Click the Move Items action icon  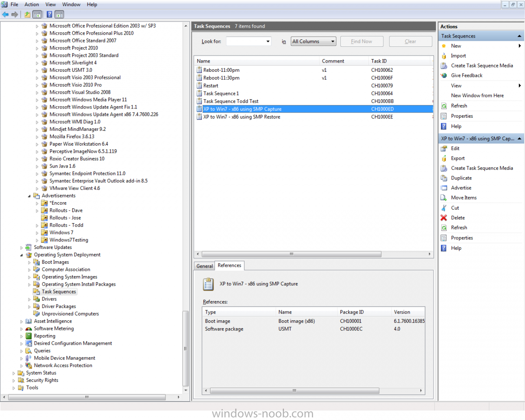[x=444, y=198]
